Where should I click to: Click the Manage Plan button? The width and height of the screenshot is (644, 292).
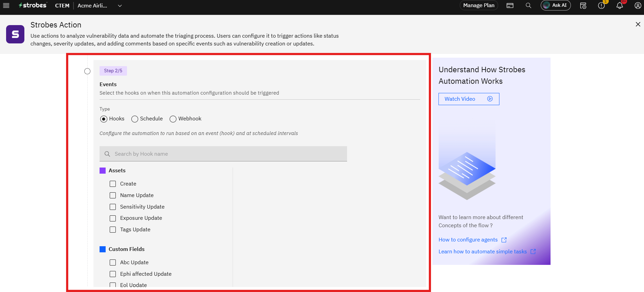tap(479, 5)
